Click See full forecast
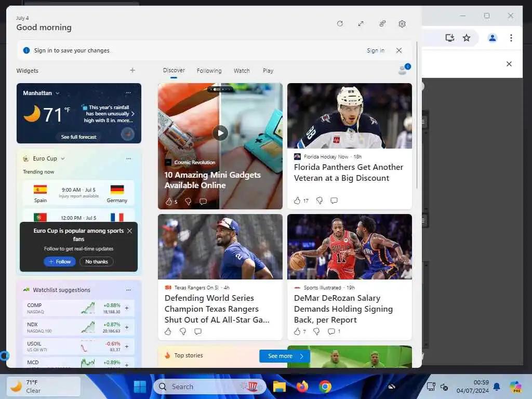Screen dimensions: 532x399 pyautogui.click(x=79, y=137)
